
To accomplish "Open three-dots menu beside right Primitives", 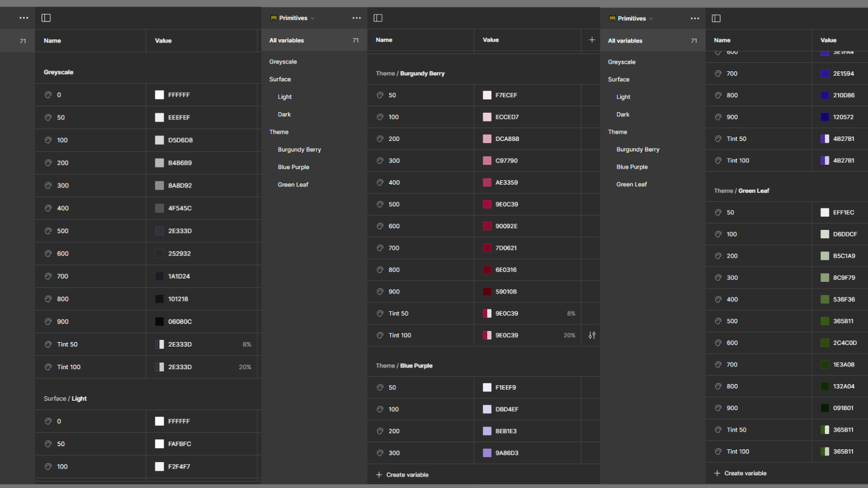I will tap(695, 18).
